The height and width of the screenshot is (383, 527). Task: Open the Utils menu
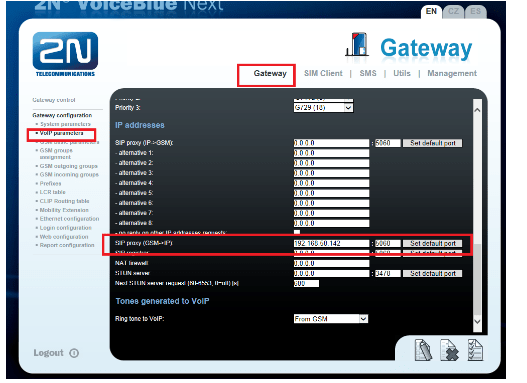point(402,73)
